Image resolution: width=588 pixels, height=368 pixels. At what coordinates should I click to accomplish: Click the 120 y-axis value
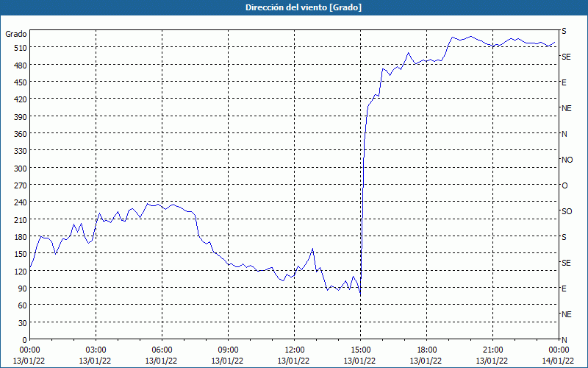21,271
